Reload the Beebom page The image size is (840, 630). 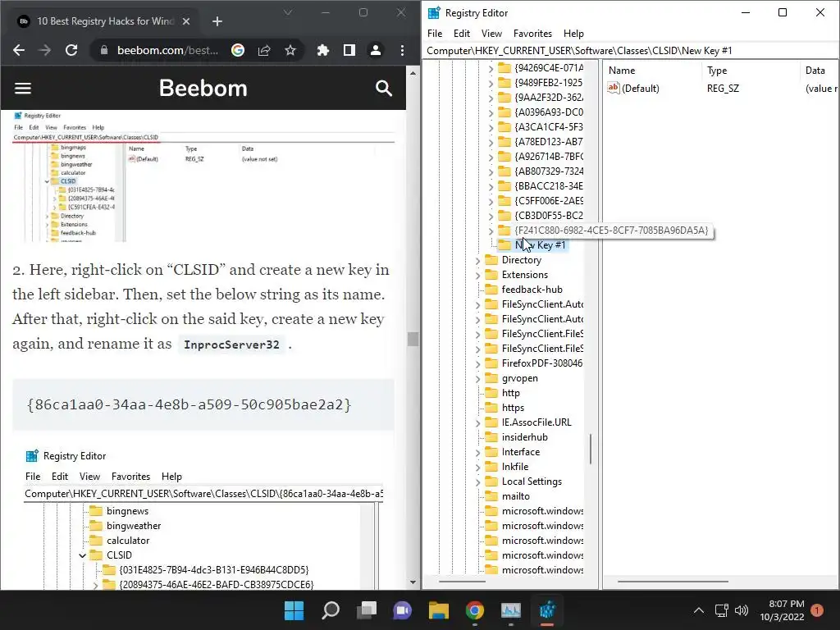(x=71, y=50)
